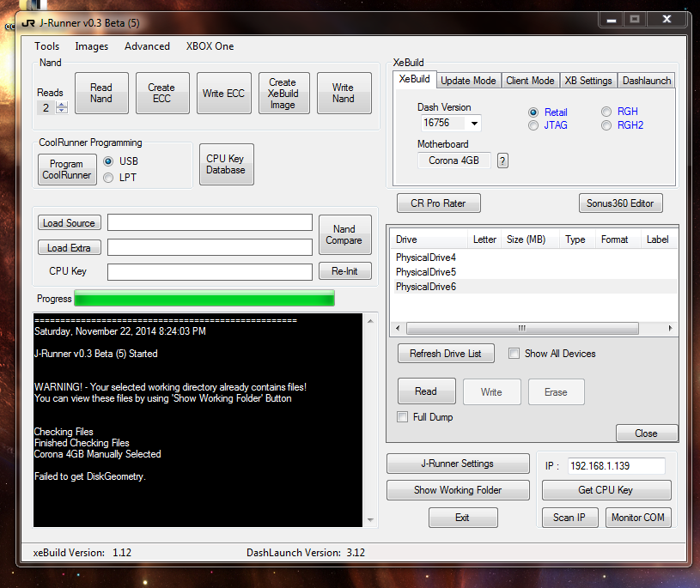Click the Format column header
700x588 pixels.
point(618,239)
